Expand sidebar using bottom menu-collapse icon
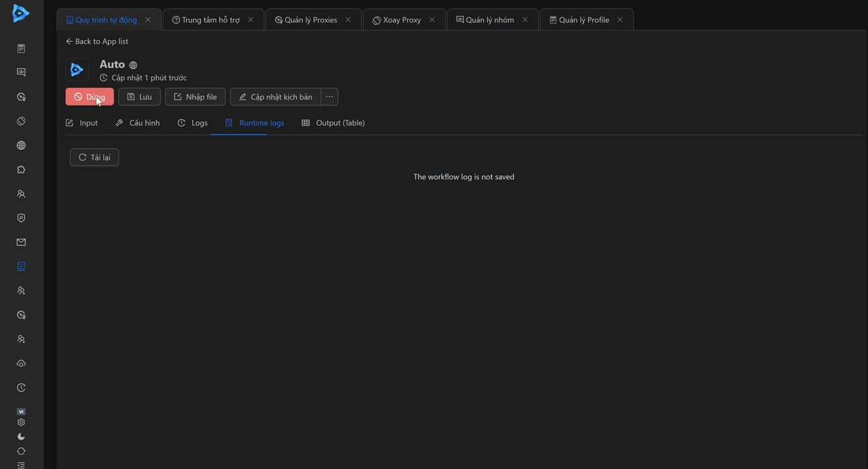Screen dimensions: 868x469 point(21,464)
